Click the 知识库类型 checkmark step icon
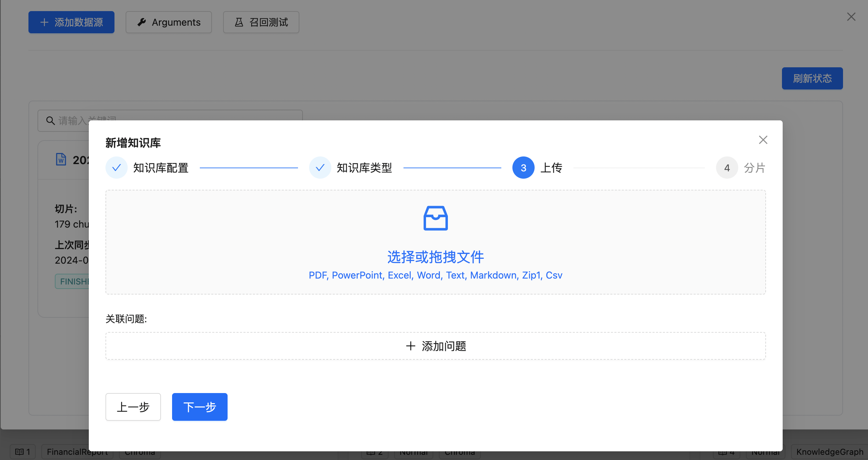The image size is (868, 460). click(x=320, y=168)
